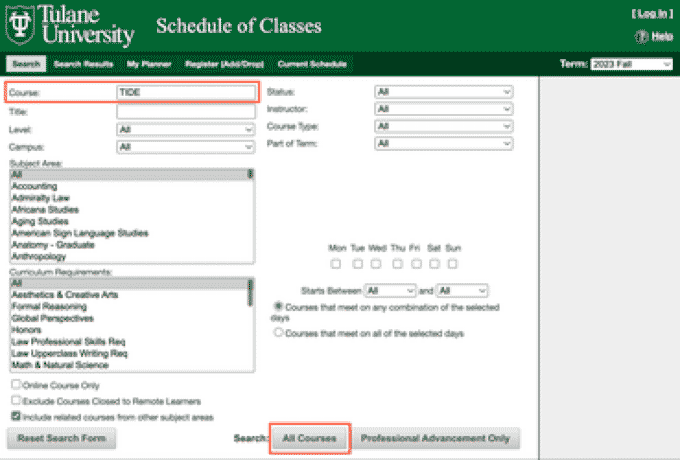The image size is (680, 460).
Task: Open the My Planner tab
Action: 149,64
